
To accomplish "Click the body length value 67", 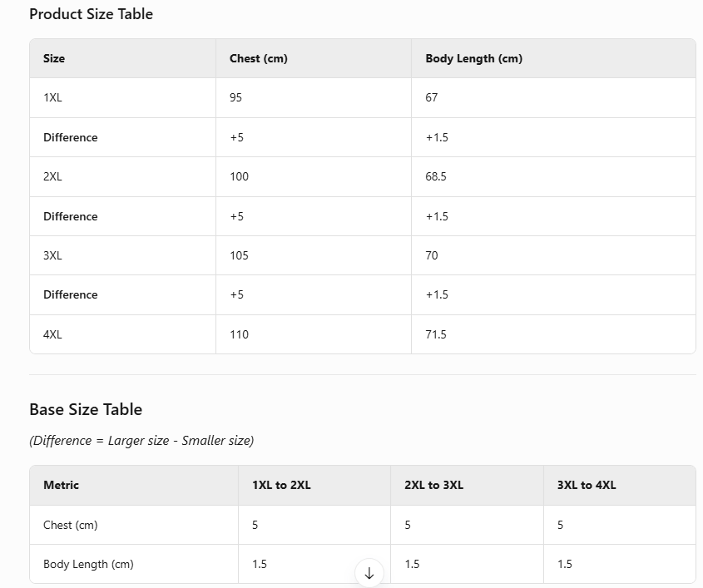I will [431, 97].
